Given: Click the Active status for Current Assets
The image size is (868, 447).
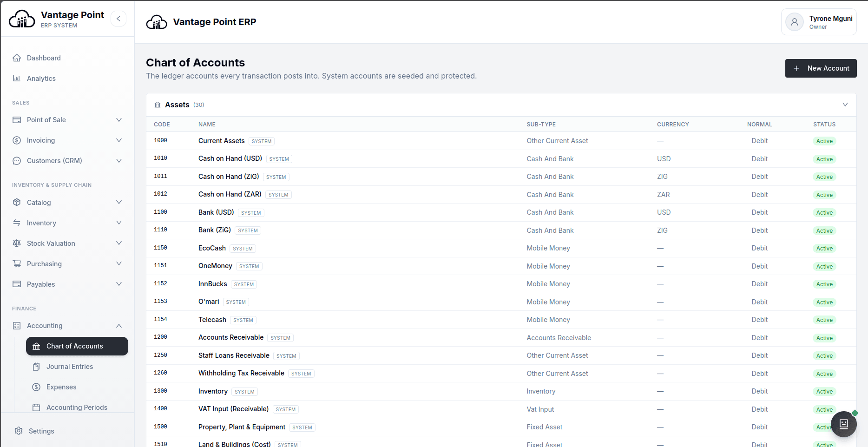Looking at the screenshot, I should [824, 141].
